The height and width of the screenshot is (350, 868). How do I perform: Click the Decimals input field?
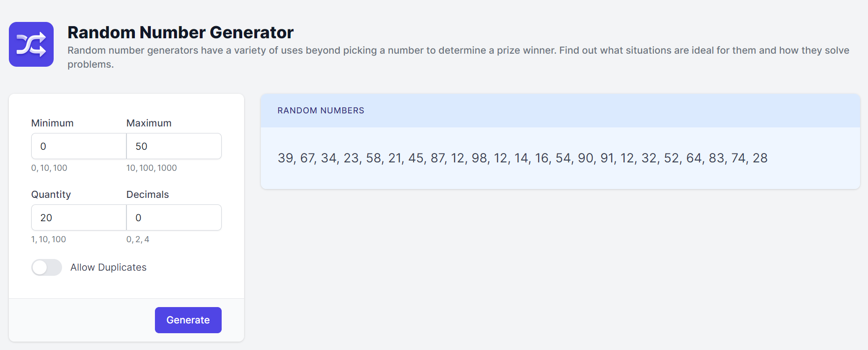pyautogui.click(x=174, y=217)
